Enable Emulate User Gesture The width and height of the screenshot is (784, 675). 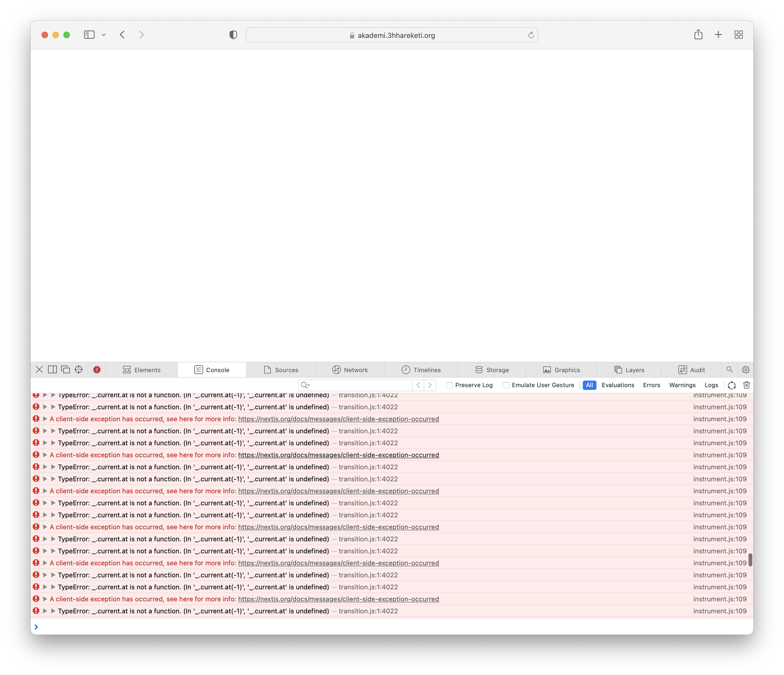coord(506,385)
